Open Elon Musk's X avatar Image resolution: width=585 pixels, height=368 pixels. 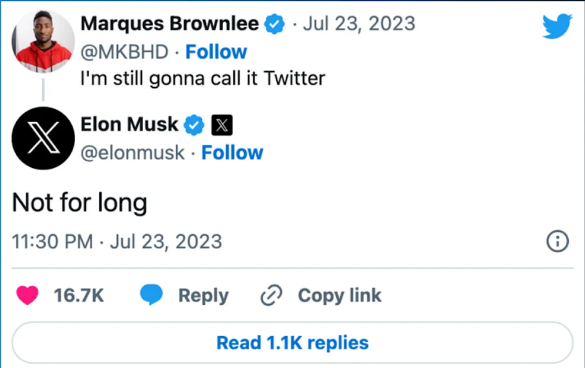[43, 138]
